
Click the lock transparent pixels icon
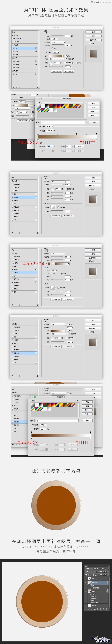pos(89,575)
